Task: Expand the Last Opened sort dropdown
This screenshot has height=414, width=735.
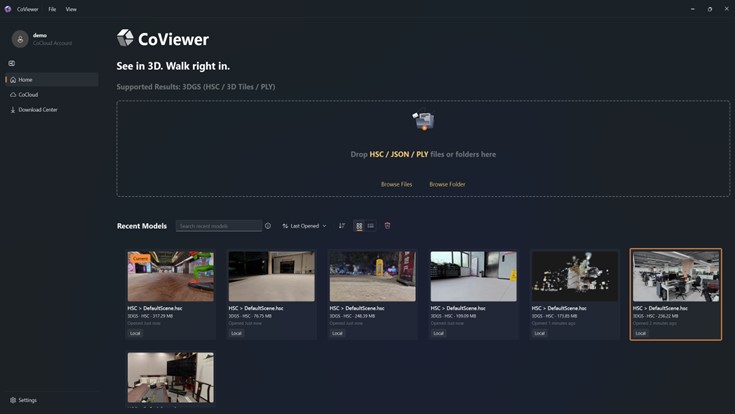Action: (x=304, y=226)
